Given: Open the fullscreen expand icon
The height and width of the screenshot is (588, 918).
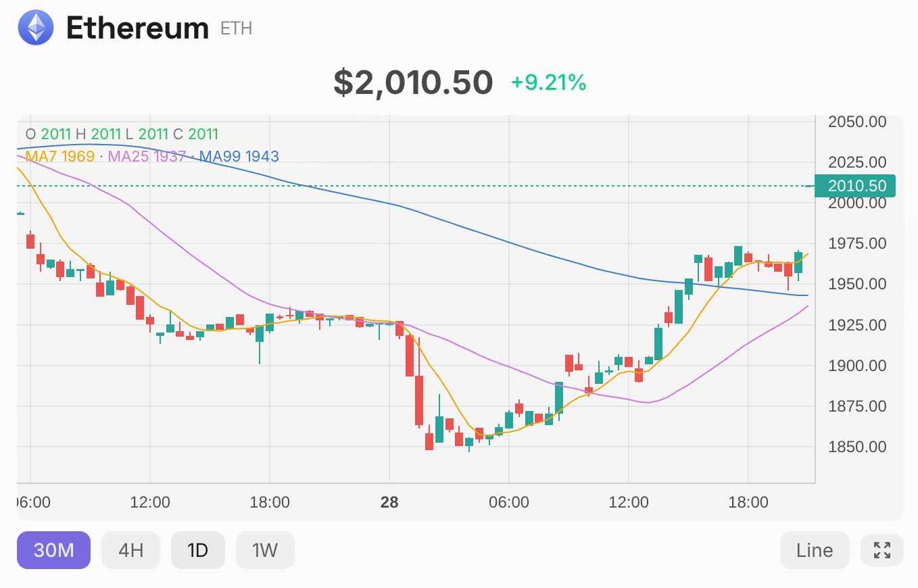Looking at the screenshot, I should (881, 550).
